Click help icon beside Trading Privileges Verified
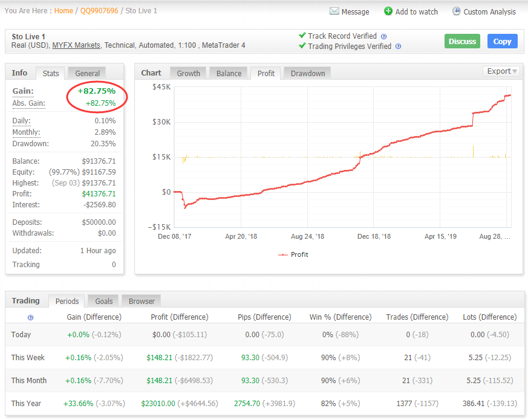The width and height of the screenshot is (528, 420). coord(398,47)
